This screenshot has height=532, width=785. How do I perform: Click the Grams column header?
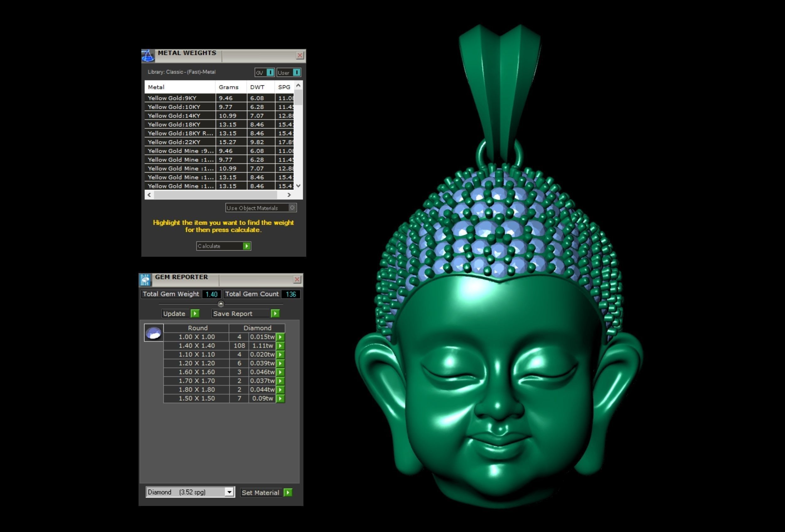231,87
